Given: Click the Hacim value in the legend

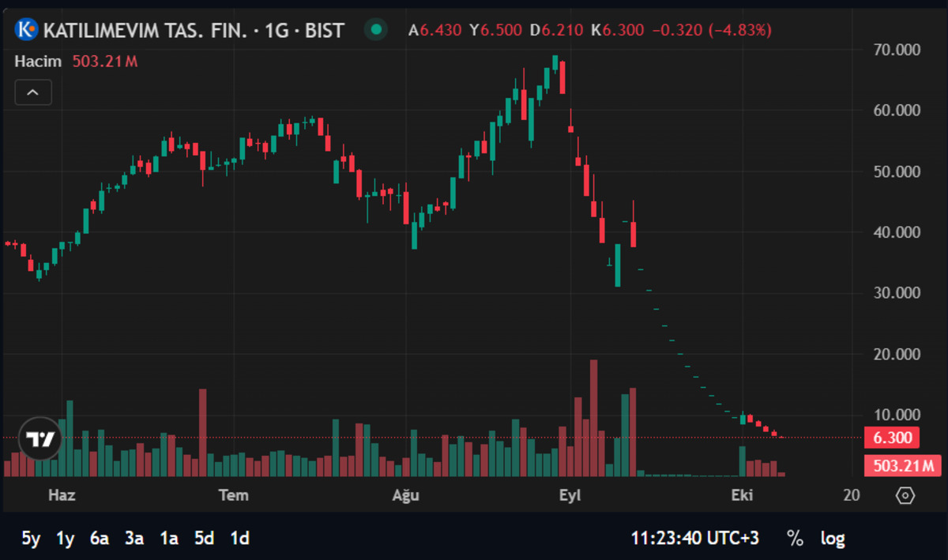Looking at the screenshot, I should 105,61.
